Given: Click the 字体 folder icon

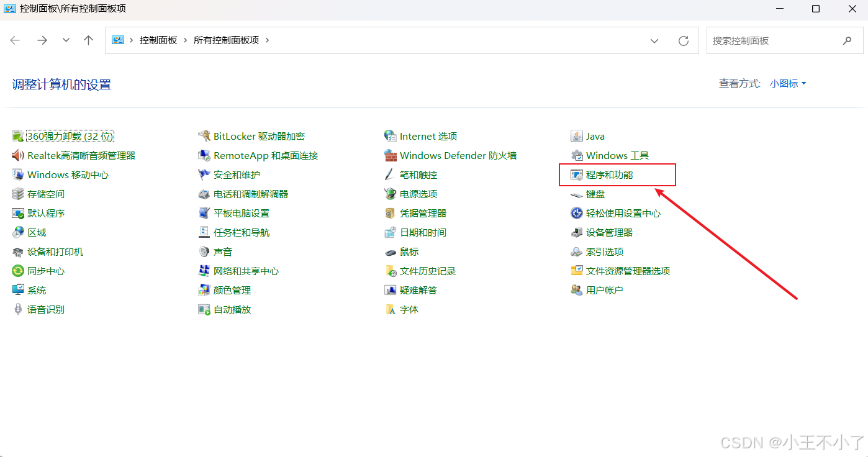Looking at the screenshot, I should pos(391,309).
